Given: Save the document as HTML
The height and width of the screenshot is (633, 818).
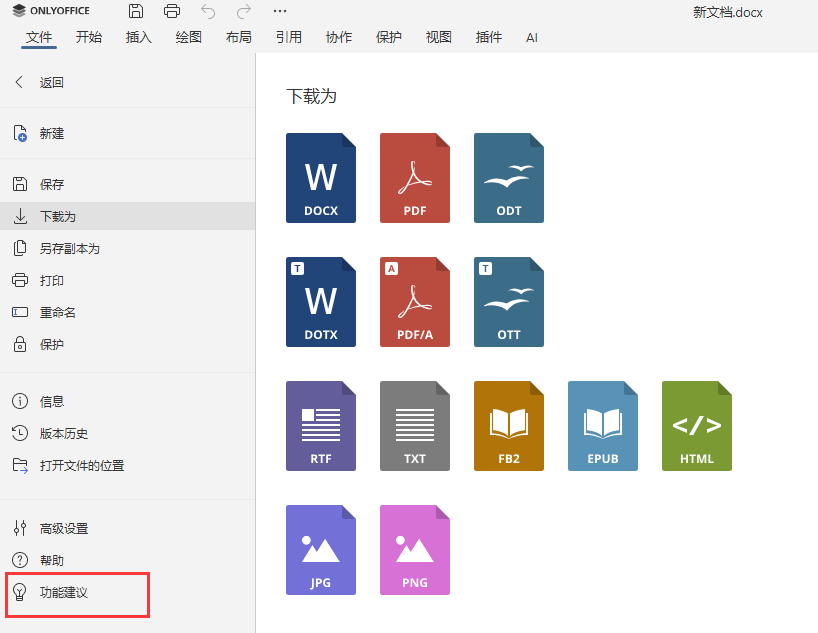Looking at the screenshot, I should click(696, 426).
